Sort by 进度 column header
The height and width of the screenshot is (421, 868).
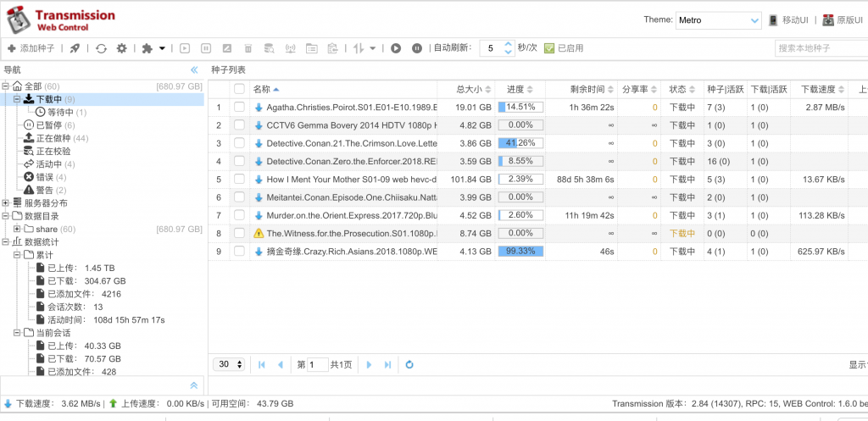pyautogui.click(x=520, y=89)
